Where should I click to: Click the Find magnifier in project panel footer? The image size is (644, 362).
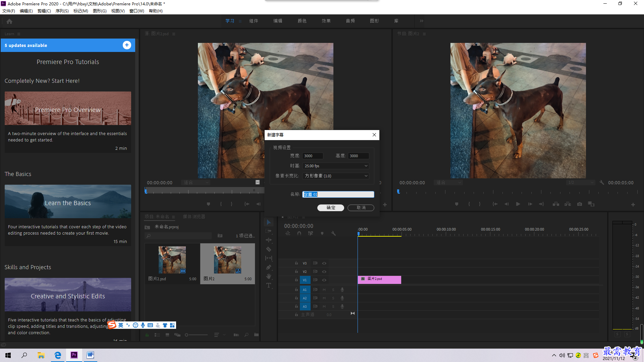[247, 335]
